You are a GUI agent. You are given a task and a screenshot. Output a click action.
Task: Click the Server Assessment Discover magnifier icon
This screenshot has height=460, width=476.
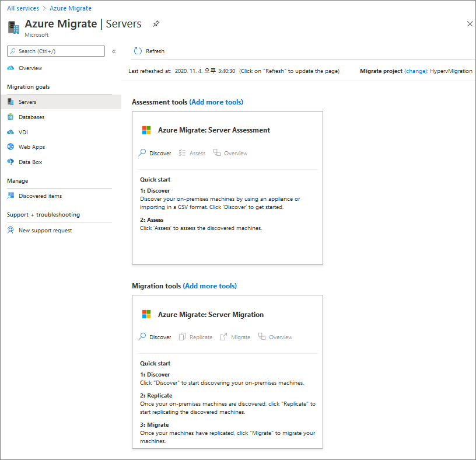click(142, 152)
